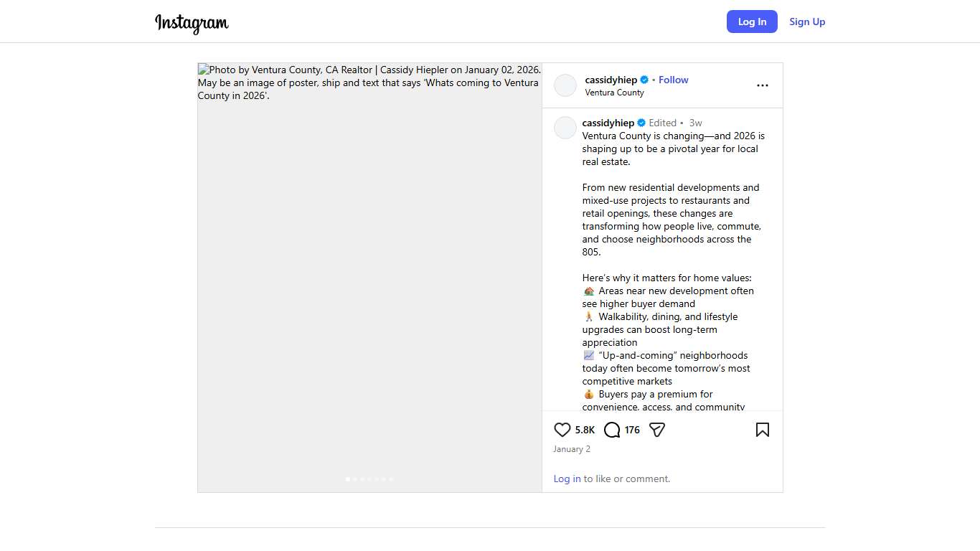This screenshot has height=551, width=980.
Task: Click the post photo placeholder
Action: pos(369,287)
